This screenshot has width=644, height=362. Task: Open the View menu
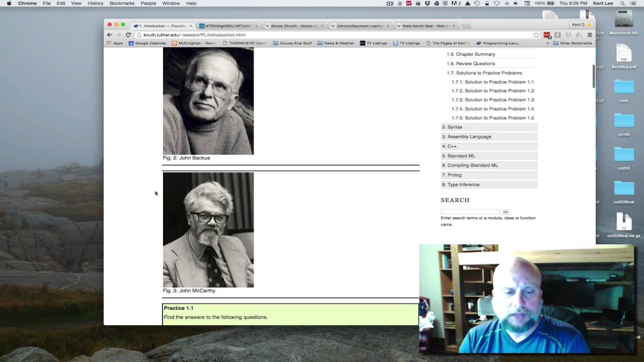click(x=76, y=3)
